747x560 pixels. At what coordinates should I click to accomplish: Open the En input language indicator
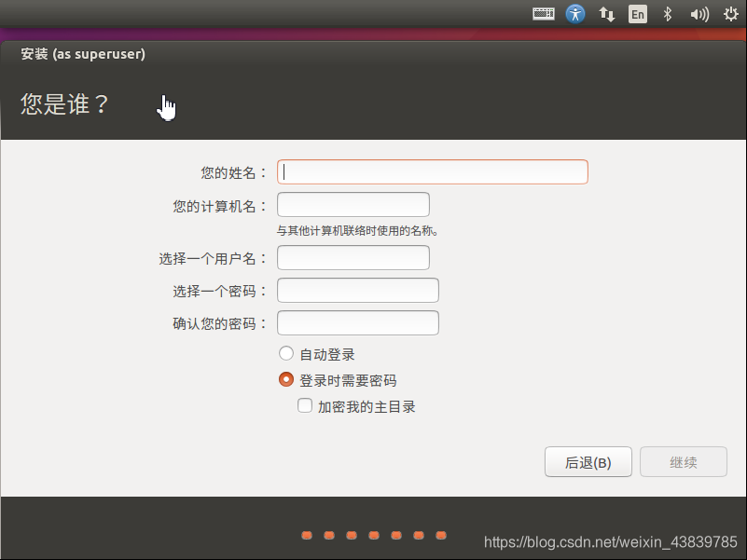click(x=638, y=14)
